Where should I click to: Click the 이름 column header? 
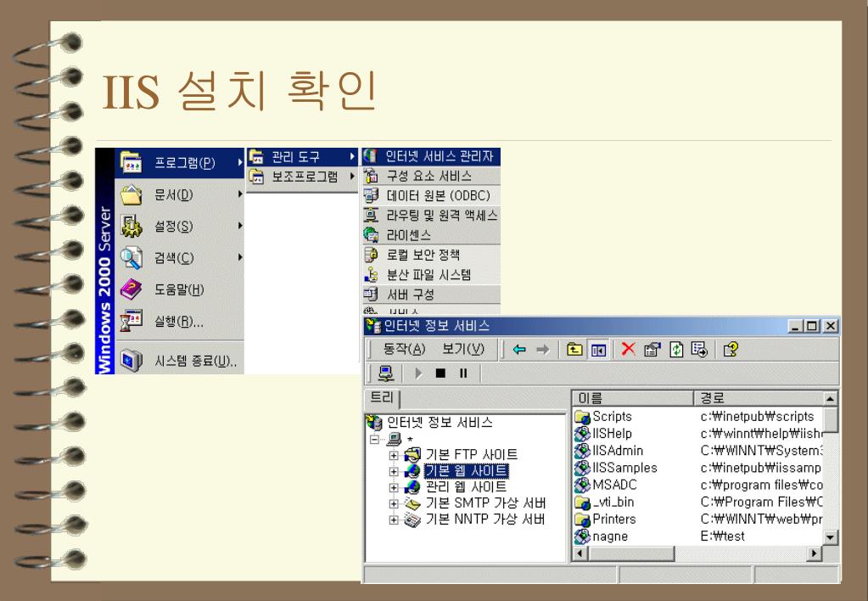633,398
